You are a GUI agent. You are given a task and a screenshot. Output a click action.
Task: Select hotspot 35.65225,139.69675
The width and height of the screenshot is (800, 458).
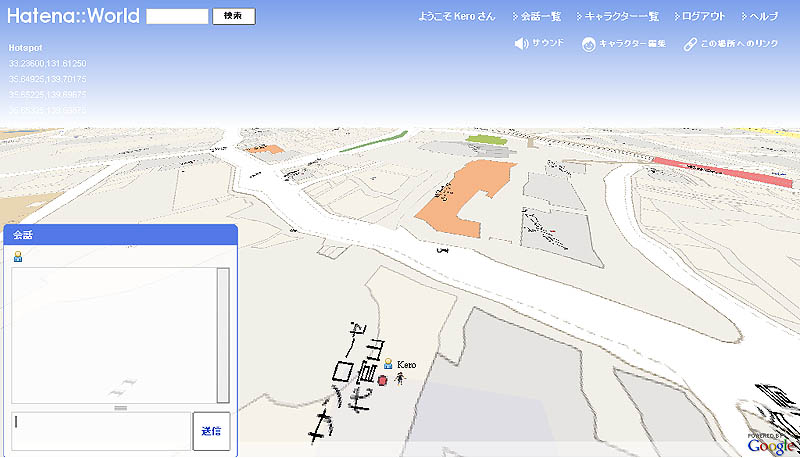point(47,94)
